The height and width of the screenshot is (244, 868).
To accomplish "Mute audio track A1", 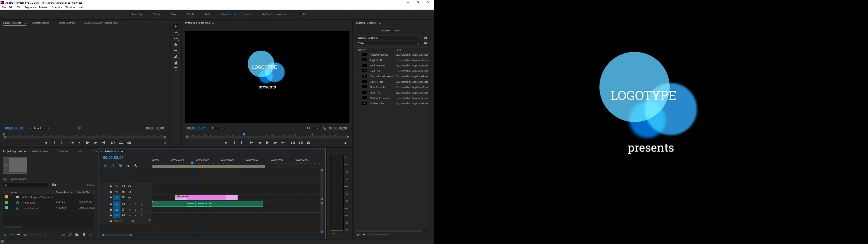I will coord(130,204).
